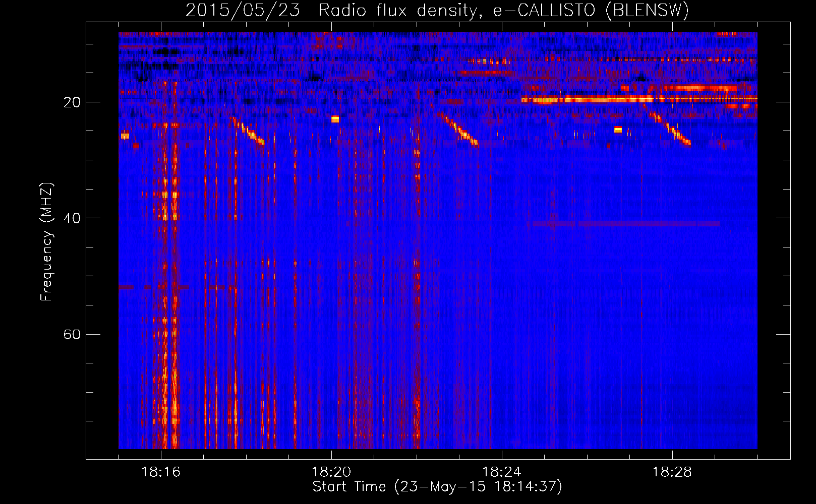Click the 18:20 time tick label
This screenshot has width=816, height=504.
click(x=331, y=472)
